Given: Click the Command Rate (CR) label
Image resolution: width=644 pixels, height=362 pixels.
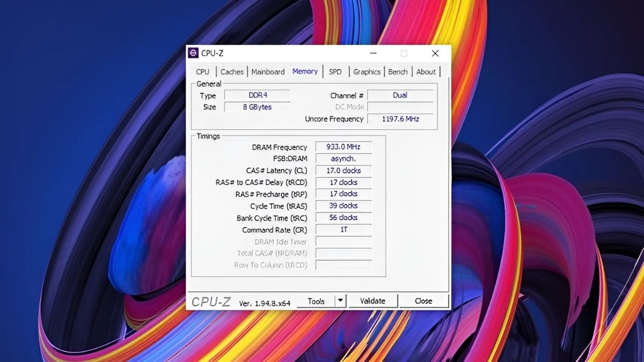Looking at the screenshot, I should pyautogui.click(x=275, y=230).
